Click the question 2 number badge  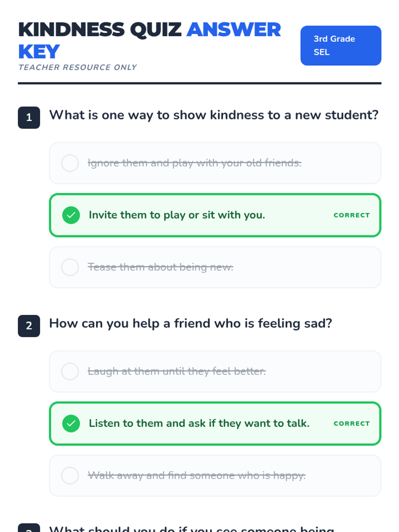click(x=29, y=326)
